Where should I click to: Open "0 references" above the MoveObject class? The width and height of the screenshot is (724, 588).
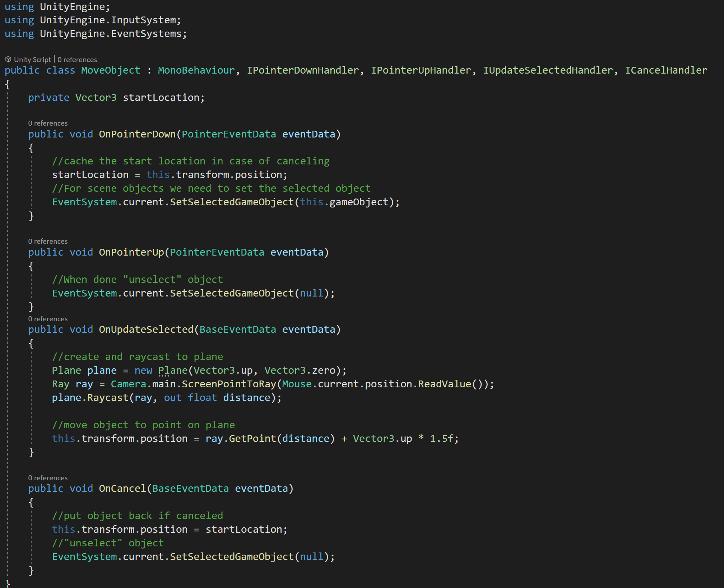[77, 59]
